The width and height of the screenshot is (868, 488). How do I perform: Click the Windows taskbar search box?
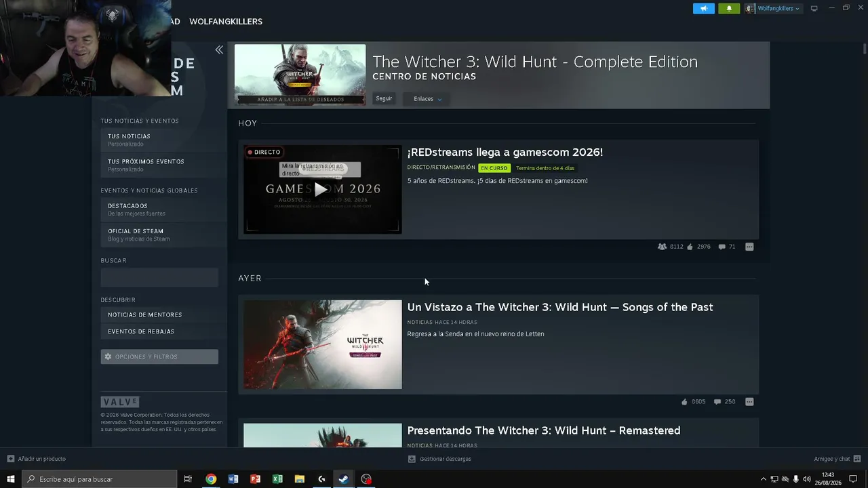click(99, 479)
